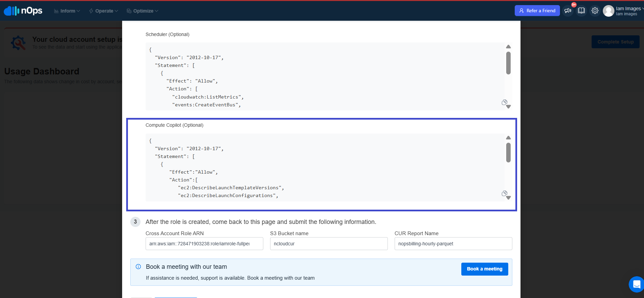The width and height of the screenshot is (644, 298).
Task: Click Compute Copilot scrollbar thumb
Action: [508, 153]
